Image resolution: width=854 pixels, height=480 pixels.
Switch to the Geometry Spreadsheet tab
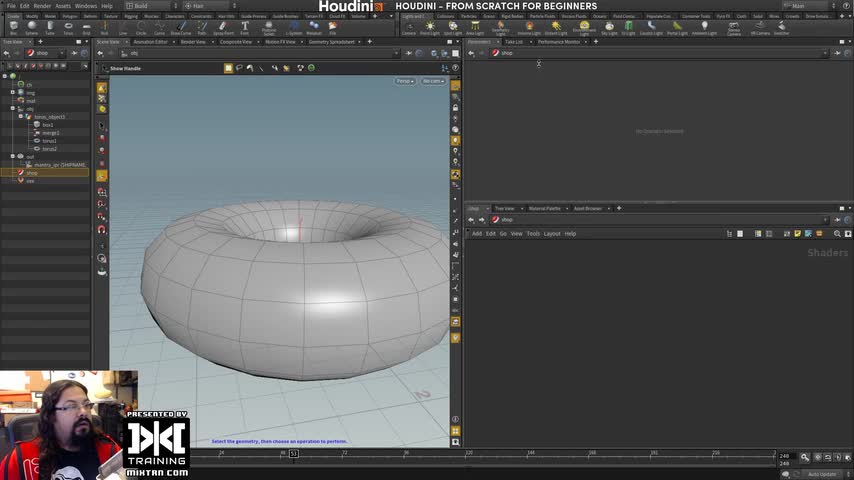click(332, 42)
